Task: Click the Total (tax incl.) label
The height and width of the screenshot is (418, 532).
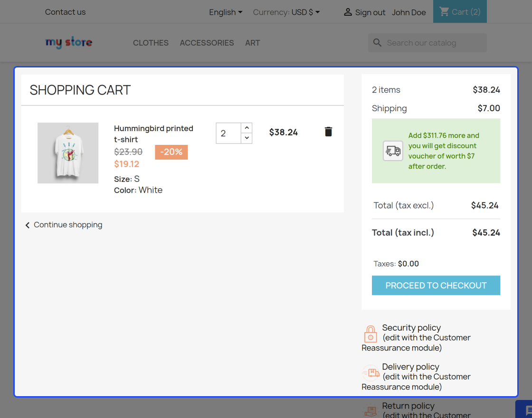Action: [403, 233]
